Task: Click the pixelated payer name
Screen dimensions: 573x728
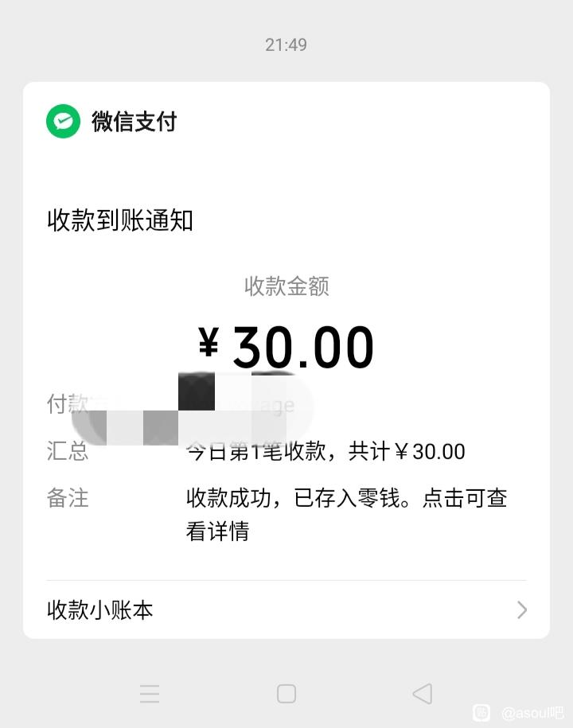Action: tap(231, 406)
